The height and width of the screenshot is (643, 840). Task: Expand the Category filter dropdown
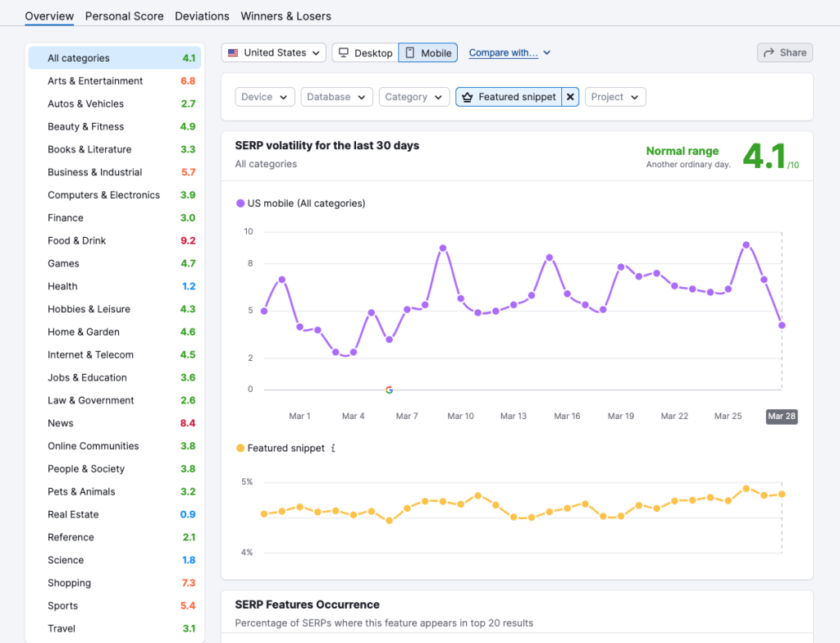click(x=414, y=97)
